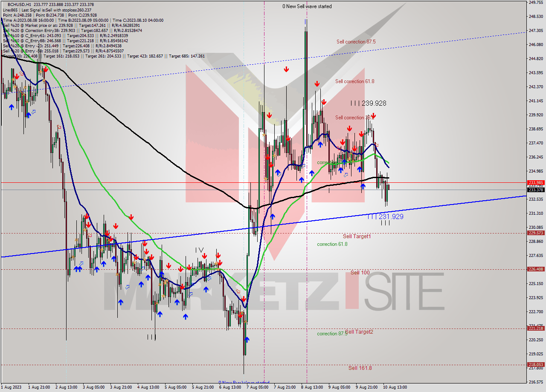Click the 'Target 685: 147.261' text
The width and height of the screenshot is (546, 392).
coord(187,56)
